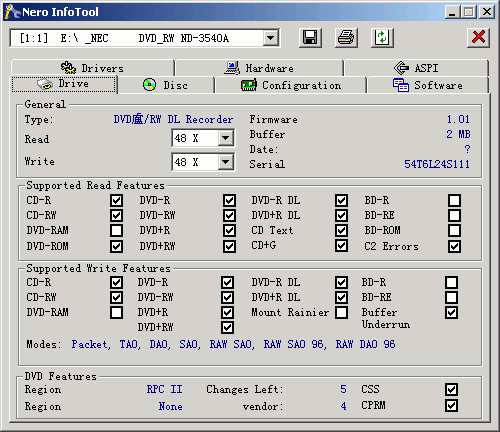Click firmware version 1.01
This screenshot has width=500, height=432.
[458, 119]
